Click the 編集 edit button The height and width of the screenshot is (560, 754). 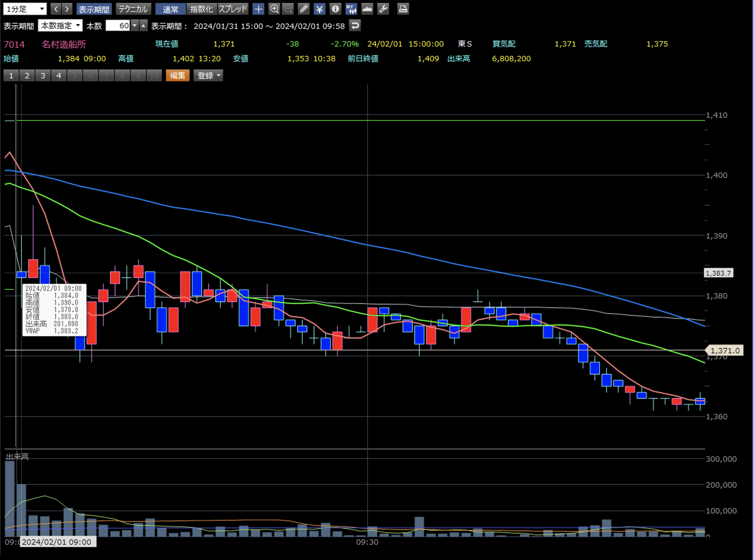[177, 76]
